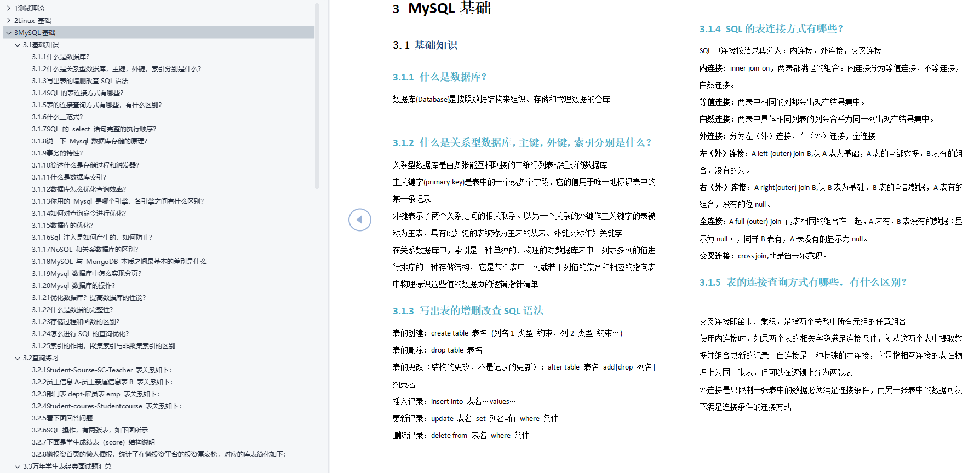The height and width of the screenshot is (473, 980).
Task: Click page heading 3.1.4 SQL 的表连接方式有哪些?
Action: pos(771,28)
